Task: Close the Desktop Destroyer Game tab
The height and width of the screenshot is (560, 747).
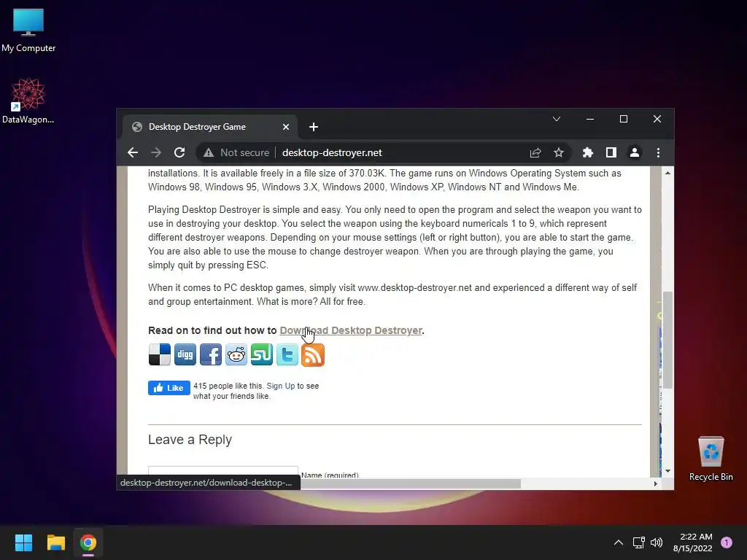Action: coord(286,127)
